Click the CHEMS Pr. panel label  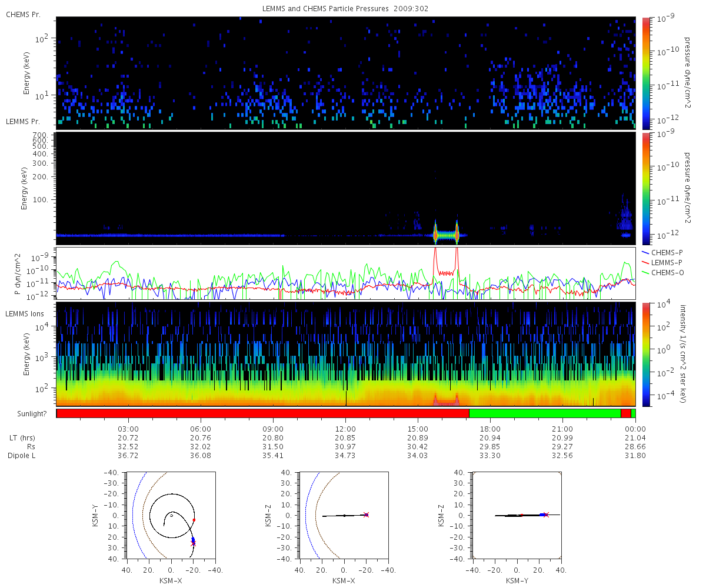(x=23, y=14)
